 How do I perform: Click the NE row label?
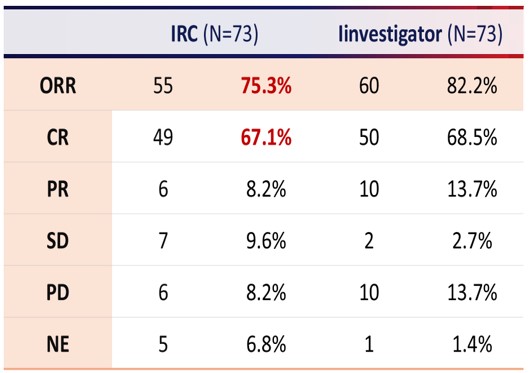pos(58,344)
